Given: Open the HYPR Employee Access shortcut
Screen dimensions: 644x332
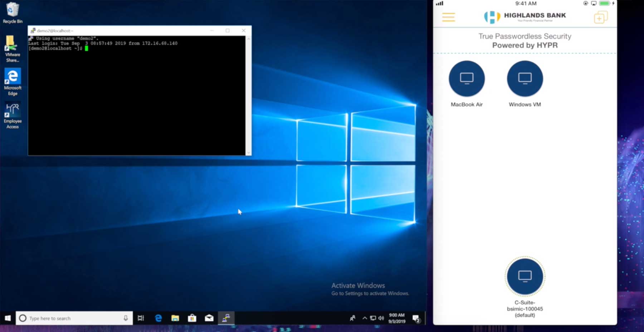Looking at the screenshot, I should [x=13, y=116].
